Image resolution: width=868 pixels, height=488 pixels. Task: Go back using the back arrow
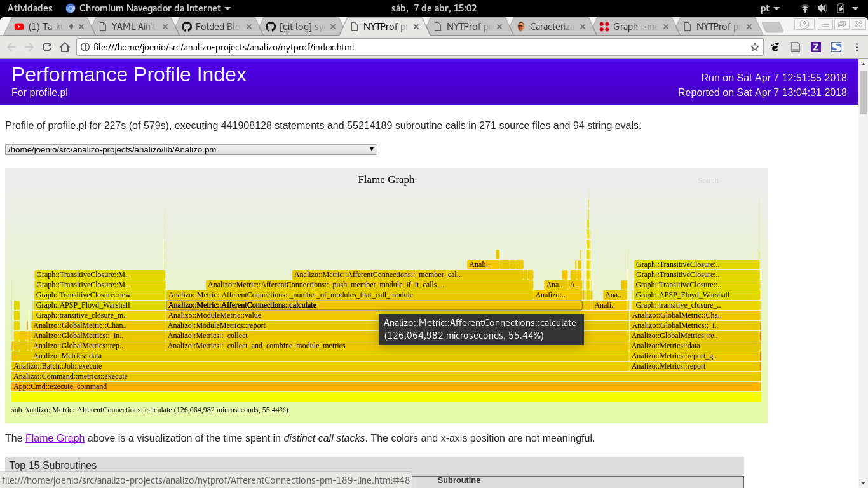(x=11, y=47)
